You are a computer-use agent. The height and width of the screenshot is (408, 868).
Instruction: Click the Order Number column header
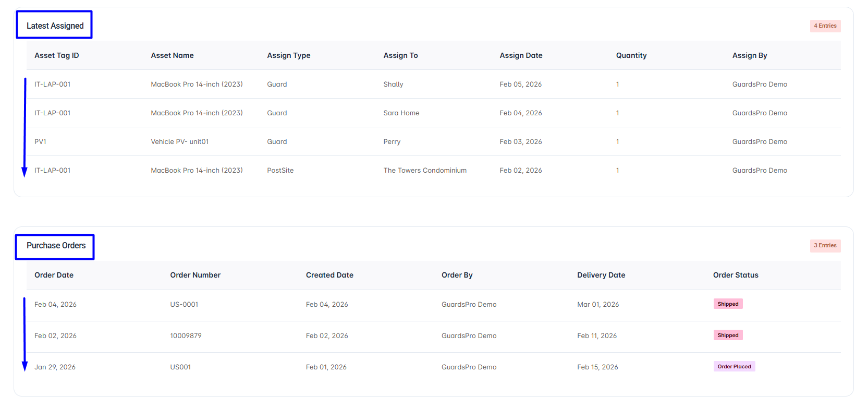tap(195, 275)
